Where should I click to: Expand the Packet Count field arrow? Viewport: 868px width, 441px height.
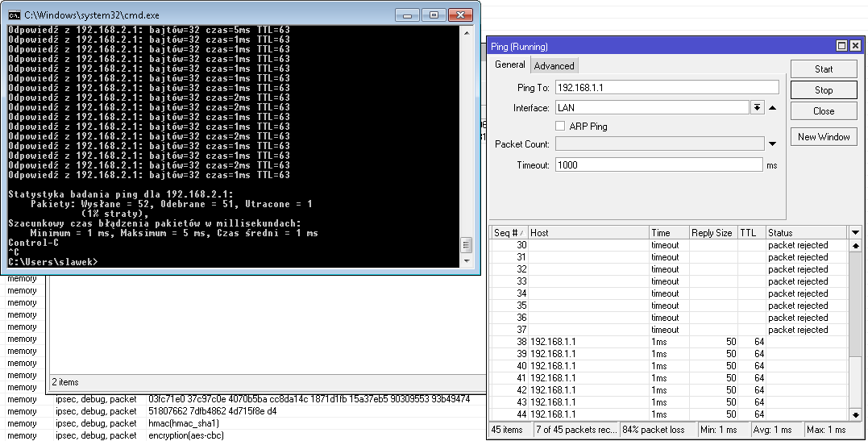[772, 144]
